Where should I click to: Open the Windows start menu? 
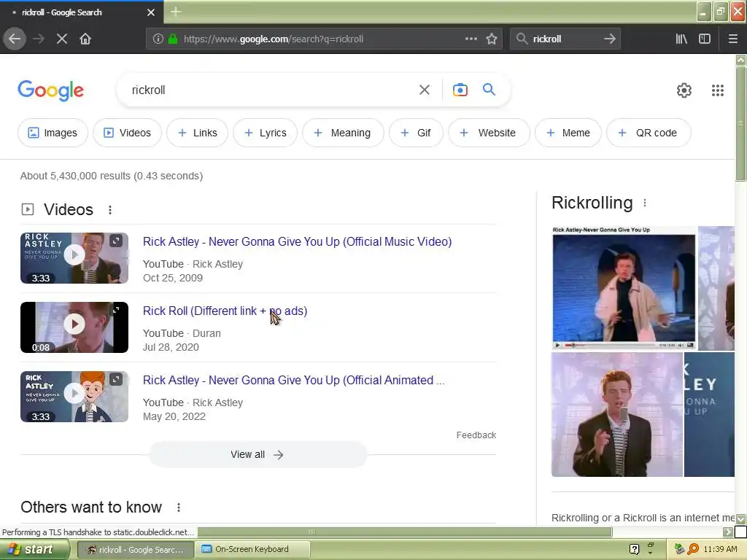(x=34, y=549)
